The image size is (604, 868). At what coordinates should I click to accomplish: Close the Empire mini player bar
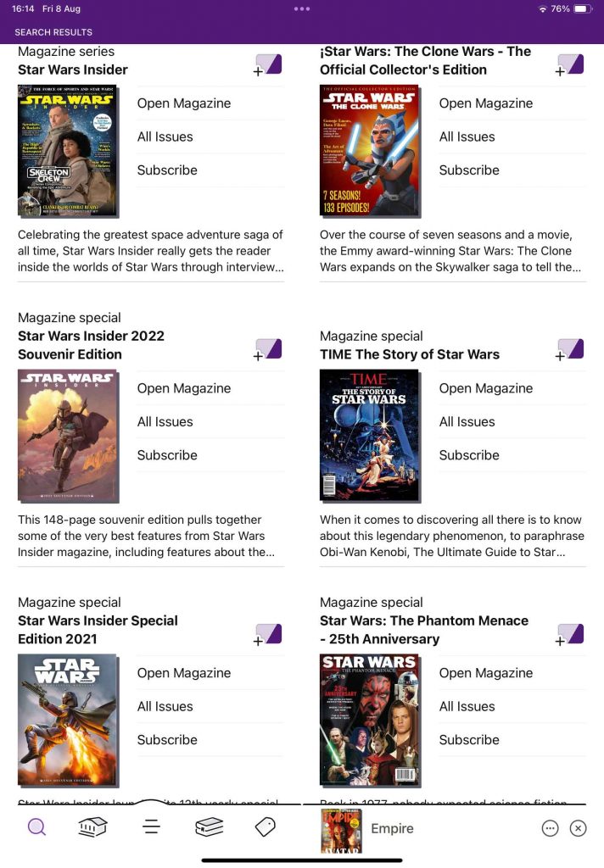coord(578,828)
